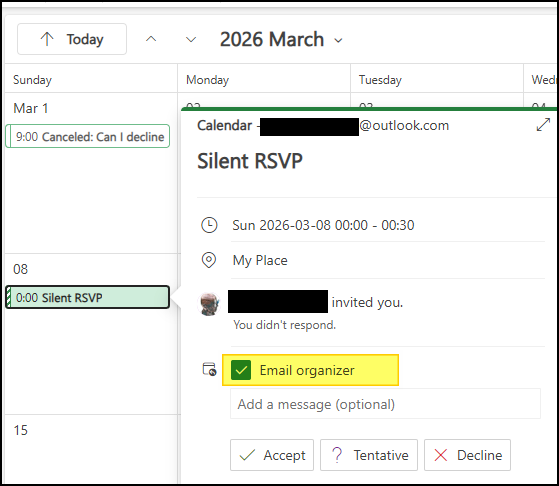
Task: Select the Mar 1 day cell
Action: [91, 173]
